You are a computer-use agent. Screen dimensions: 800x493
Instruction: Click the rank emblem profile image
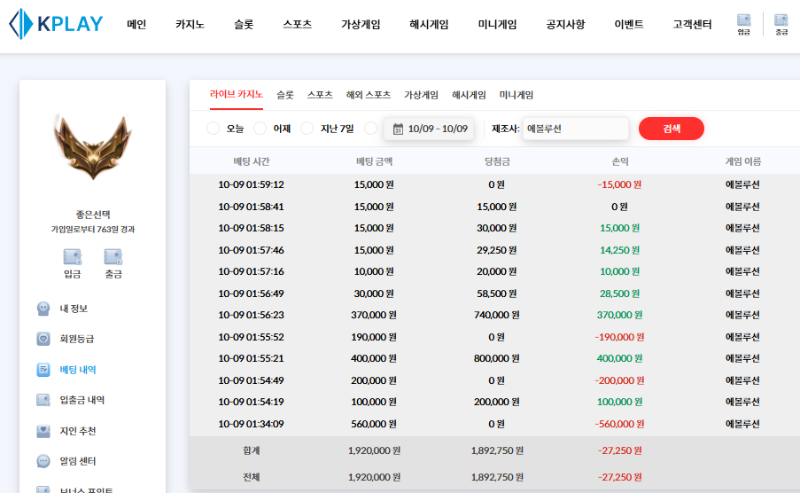pos(92,147)
